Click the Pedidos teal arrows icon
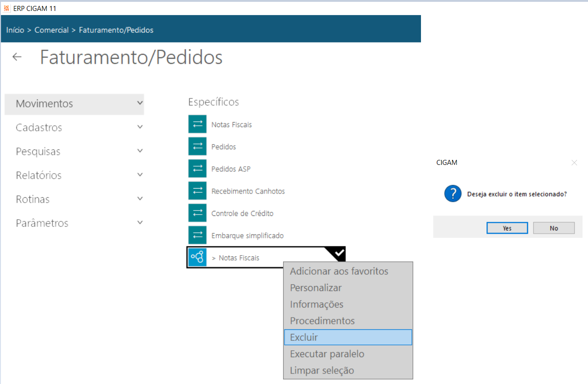The width and height of the screenshot is (588, 384). point(198,146)
